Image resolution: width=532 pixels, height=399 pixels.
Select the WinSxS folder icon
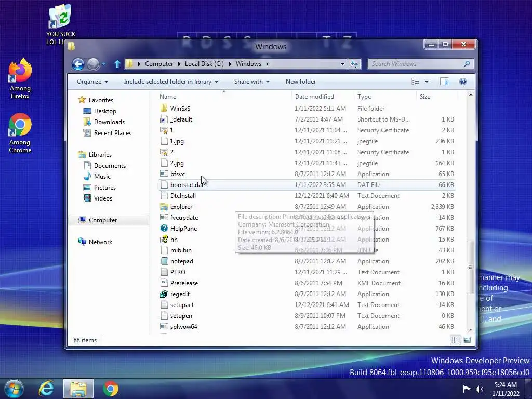pos(164,108)
